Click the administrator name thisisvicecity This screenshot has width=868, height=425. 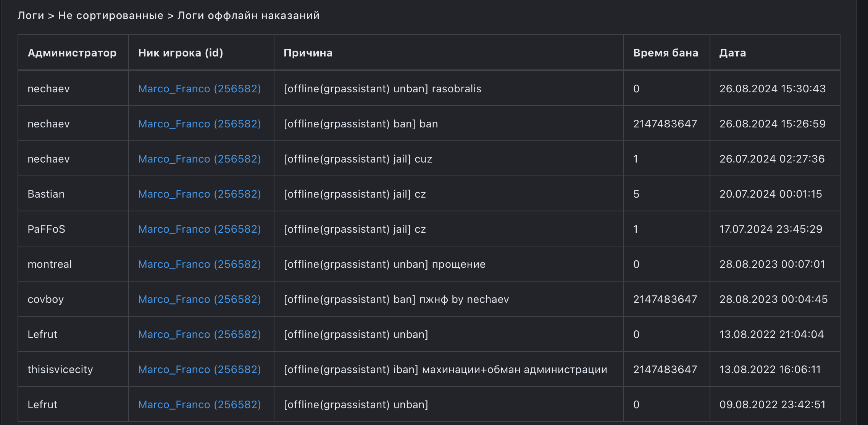click(x=60, y=370)
